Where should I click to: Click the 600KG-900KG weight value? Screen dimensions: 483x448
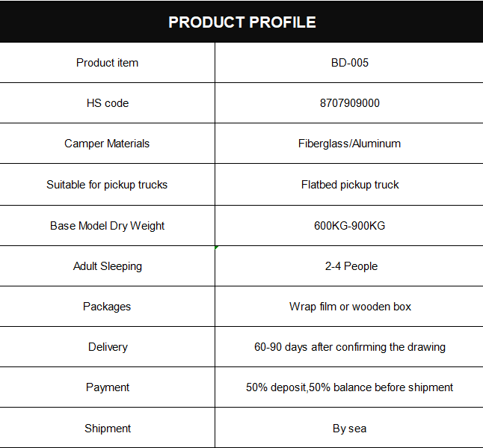point(349,226)
